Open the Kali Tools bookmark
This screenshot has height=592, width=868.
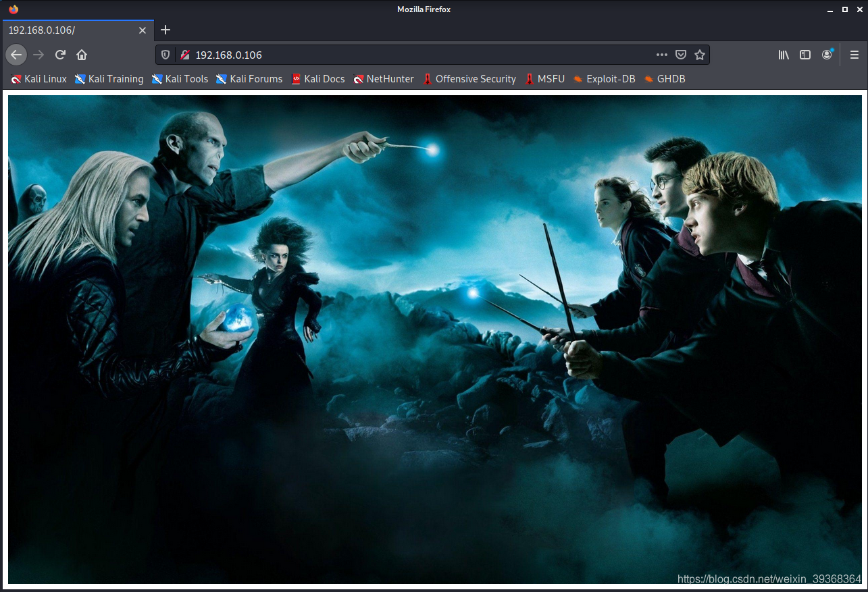click(x=180, y=79)
